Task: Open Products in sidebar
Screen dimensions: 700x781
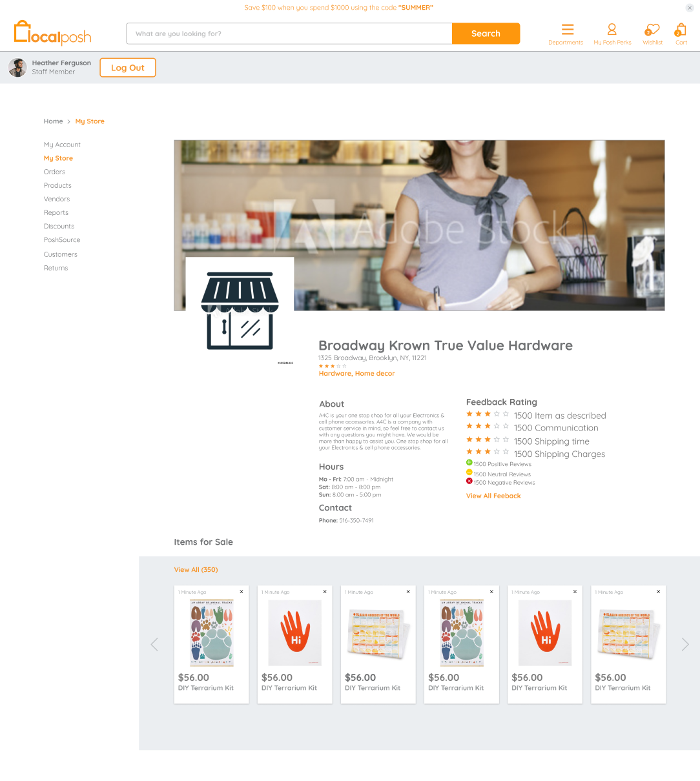Action: click(57, 185)
